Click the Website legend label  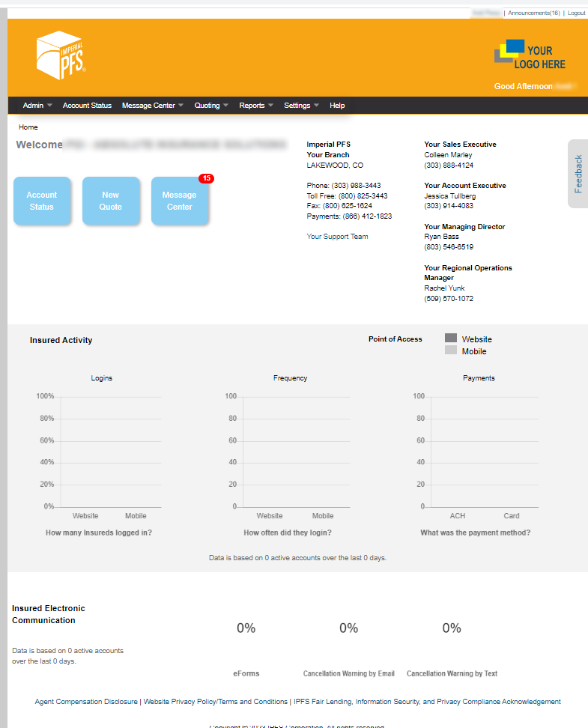476,339
